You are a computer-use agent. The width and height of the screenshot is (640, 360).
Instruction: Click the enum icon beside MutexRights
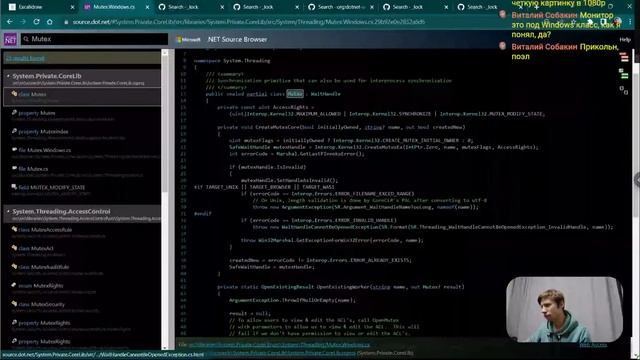14,285
